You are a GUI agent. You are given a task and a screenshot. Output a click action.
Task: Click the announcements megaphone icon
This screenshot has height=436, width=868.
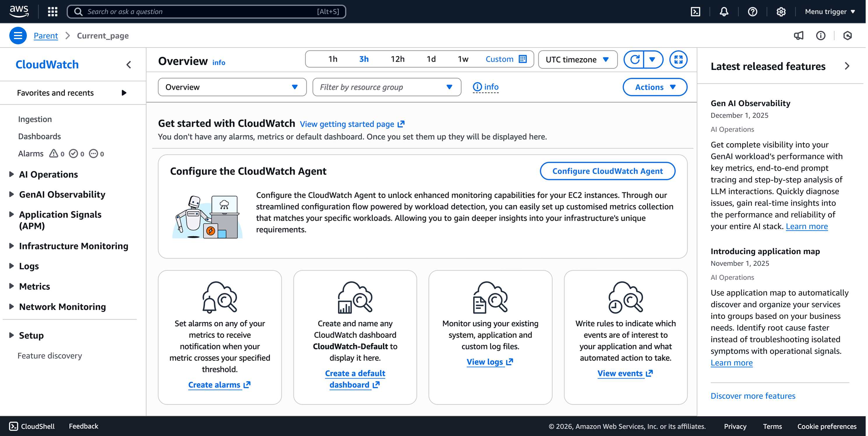pyautogui.click(x=798, y=35)
